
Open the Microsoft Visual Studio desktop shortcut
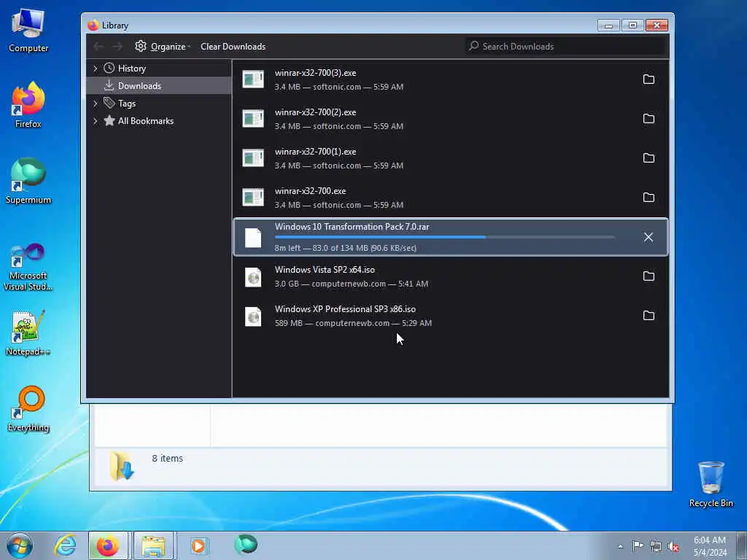pos(28,268)
